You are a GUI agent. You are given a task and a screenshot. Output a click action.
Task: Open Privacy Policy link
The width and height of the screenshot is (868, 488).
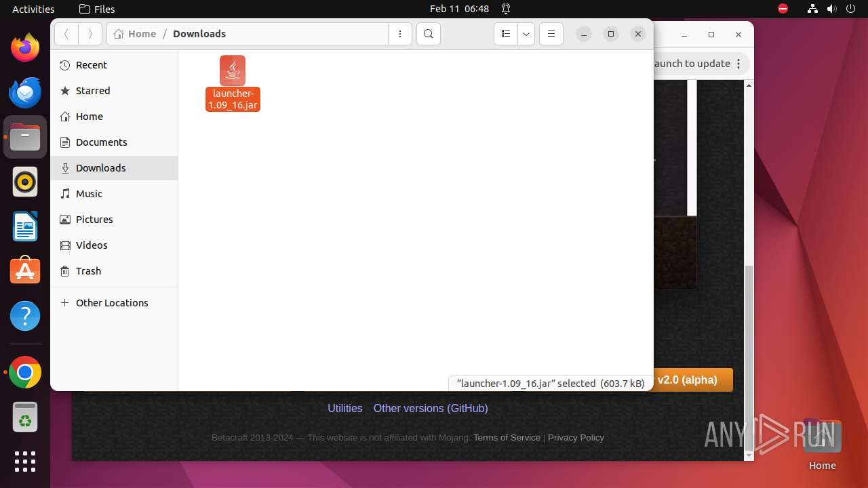tap(576, 437)
